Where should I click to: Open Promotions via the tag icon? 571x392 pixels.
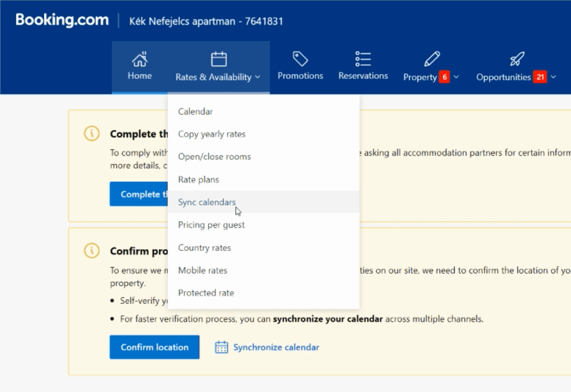300,59
